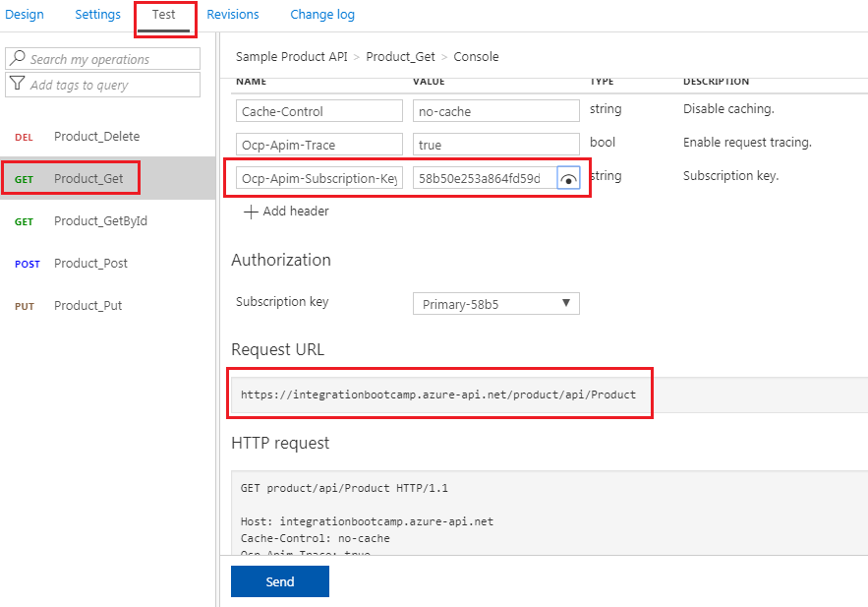Click the 'Subscription key' label under Authorization
The height and width of the screenshot is (607, 868).
pyautogui.click(x=282, y=301)
